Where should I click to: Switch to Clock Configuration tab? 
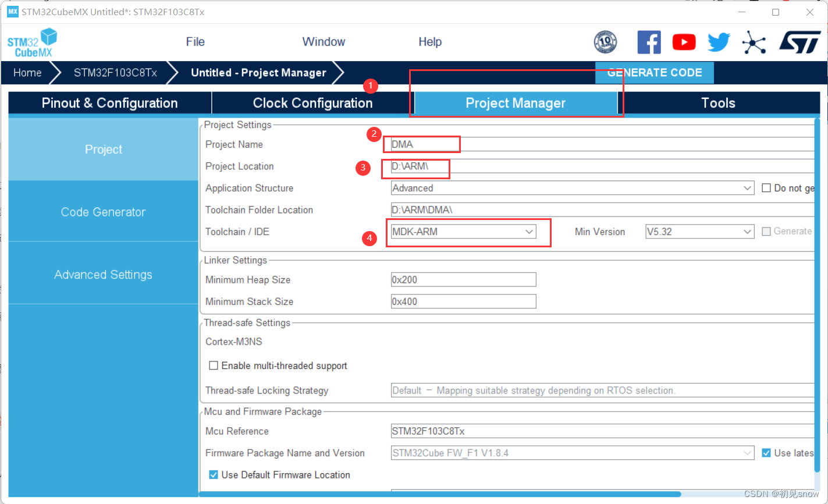[x=312, y=103]
